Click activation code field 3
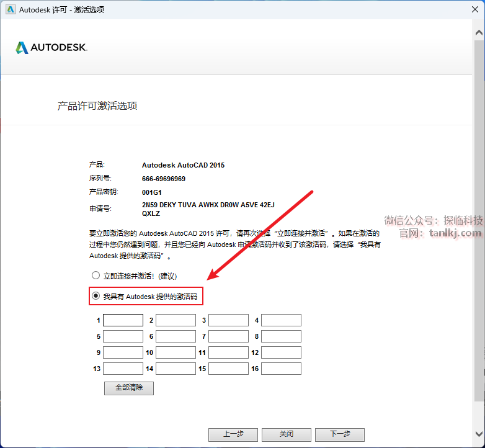The height and width of the screenshot is (448, 485). tap(229, 320)
